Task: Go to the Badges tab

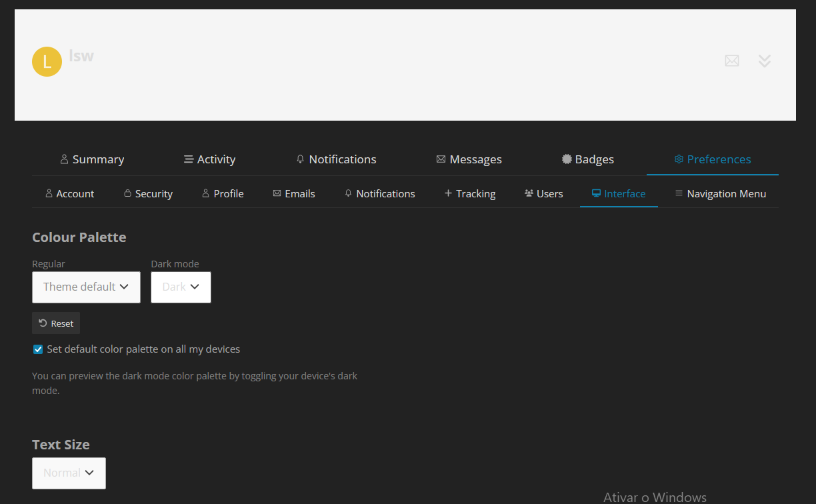Action: tap(587, 159)
